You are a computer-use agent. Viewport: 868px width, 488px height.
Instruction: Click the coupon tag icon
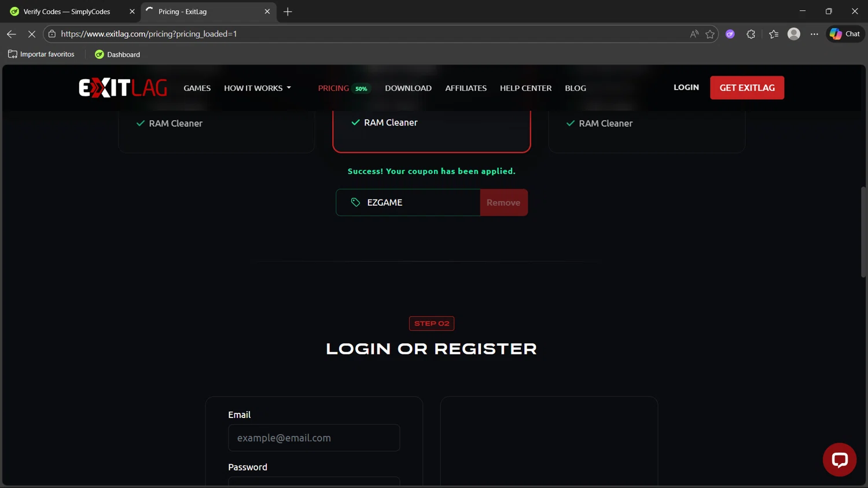pyautogui.click(x=355, y=202)
